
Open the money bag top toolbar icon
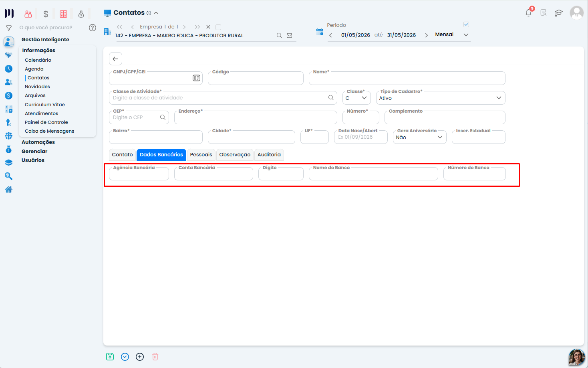(81, 14)
